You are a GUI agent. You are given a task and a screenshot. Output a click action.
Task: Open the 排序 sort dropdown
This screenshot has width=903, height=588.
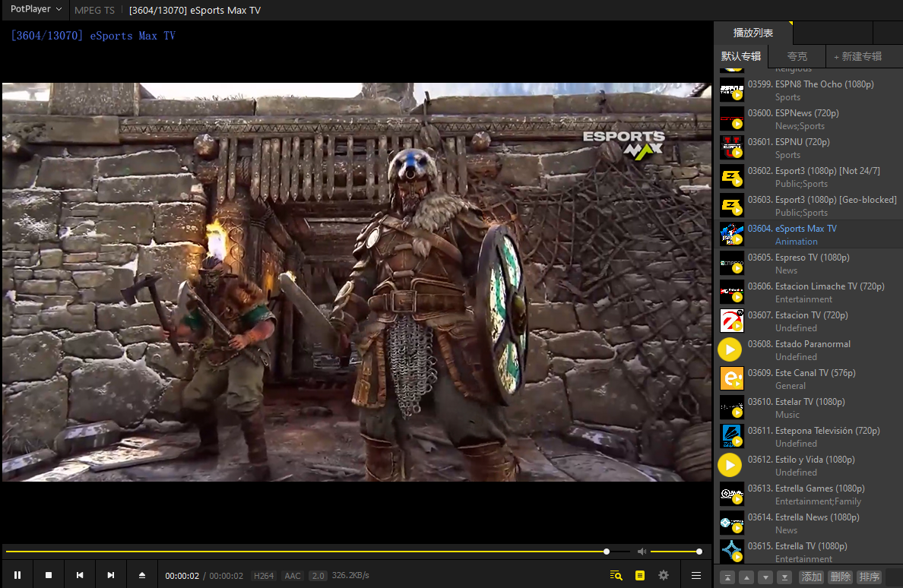[x=869, y=577]
